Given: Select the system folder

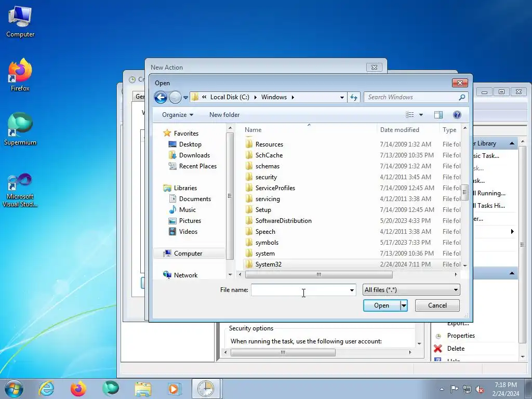Looking at the screenshot, I should point(265,254).
